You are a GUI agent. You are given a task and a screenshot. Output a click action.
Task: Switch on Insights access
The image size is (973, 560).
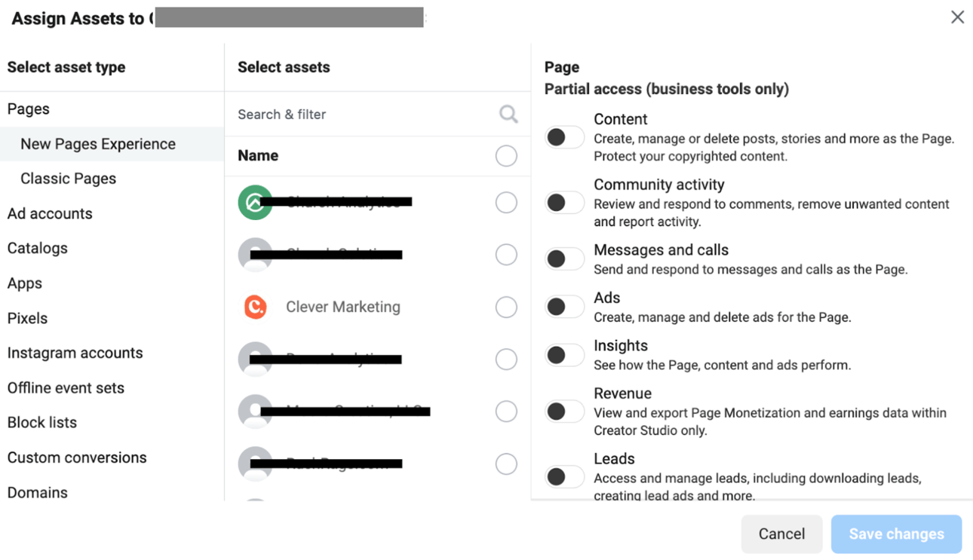[x=564, y=355]
